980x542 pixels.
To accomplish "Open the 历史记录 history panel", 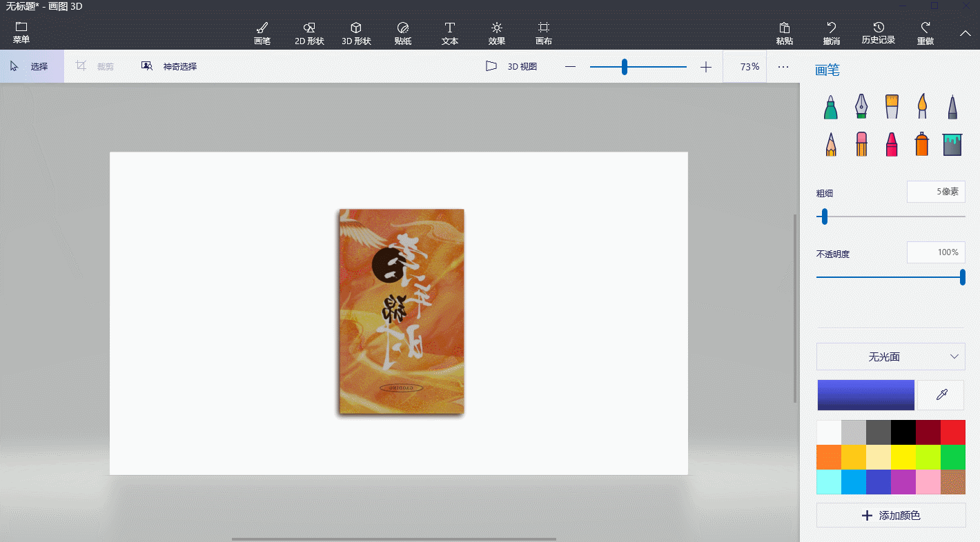I will [879, 33].
